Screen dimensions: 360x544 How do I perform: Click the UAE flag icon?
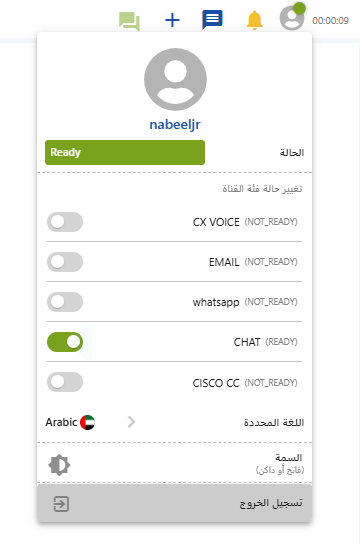[x=87, y=422]
